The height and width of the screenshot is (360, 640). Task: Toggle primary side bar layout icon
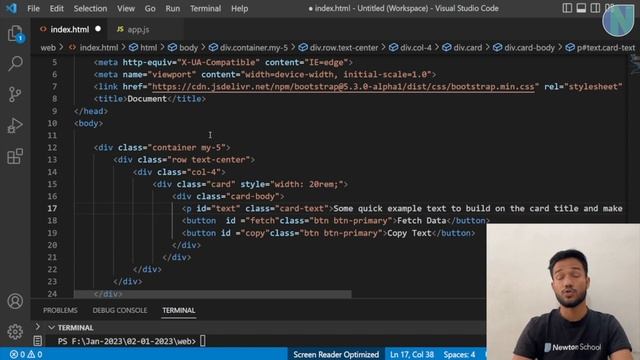pyautogui.click(x=567, y=8)
